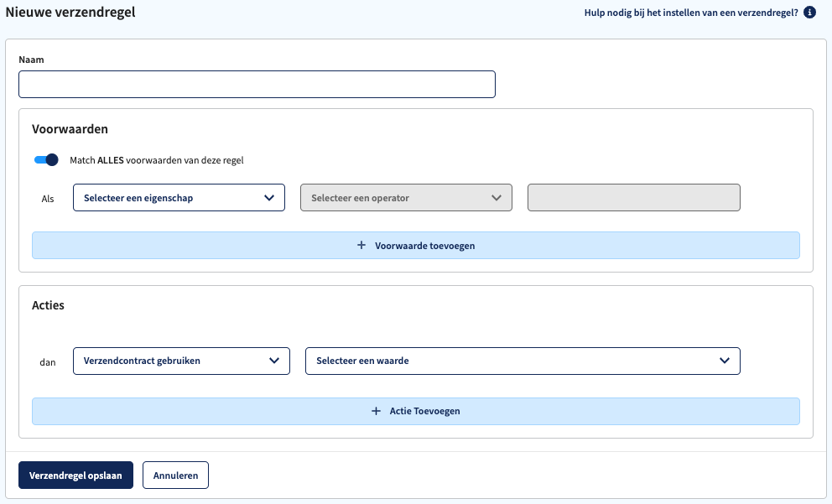Expand the Verzendcontract gebruiken action dropdown
Viewport: 832px width, 504px height.
coord(181,361)
